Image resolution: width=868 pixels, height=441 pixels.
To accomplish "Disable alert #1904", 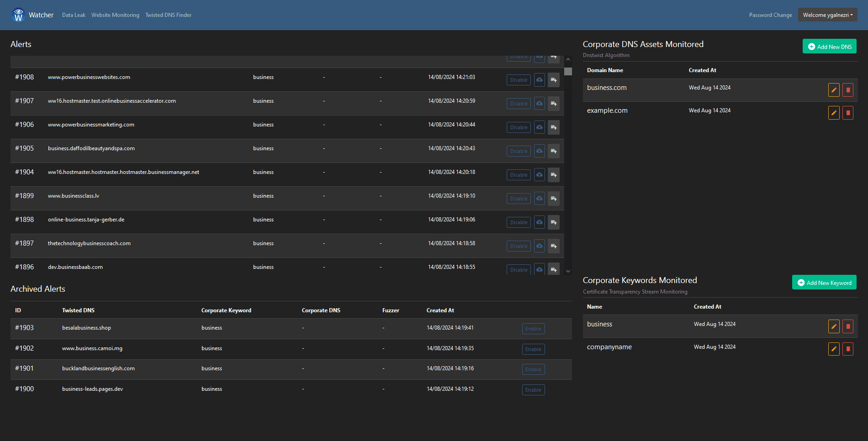I will pyautogui.click(x=519, y=175).
